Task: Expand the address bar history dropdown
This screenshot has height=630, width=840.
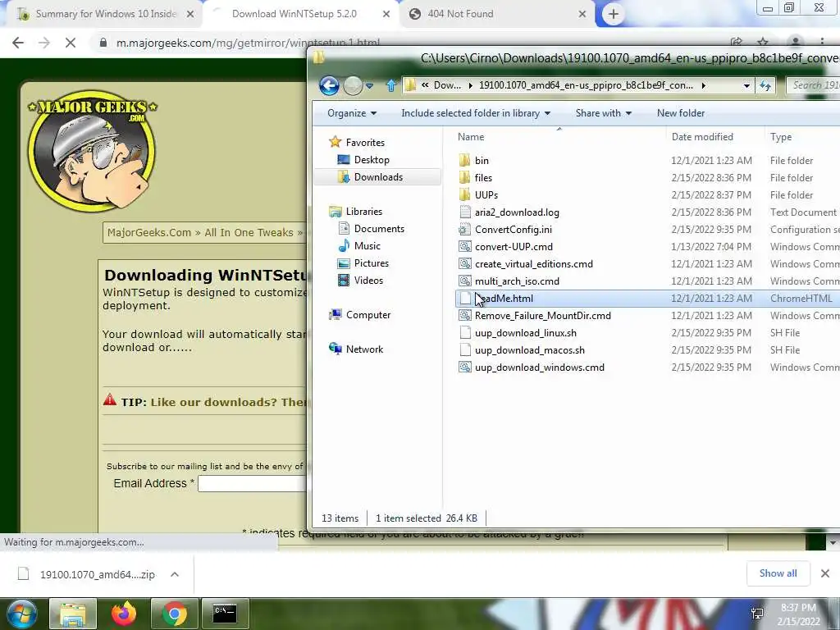Action: (746, 85)
